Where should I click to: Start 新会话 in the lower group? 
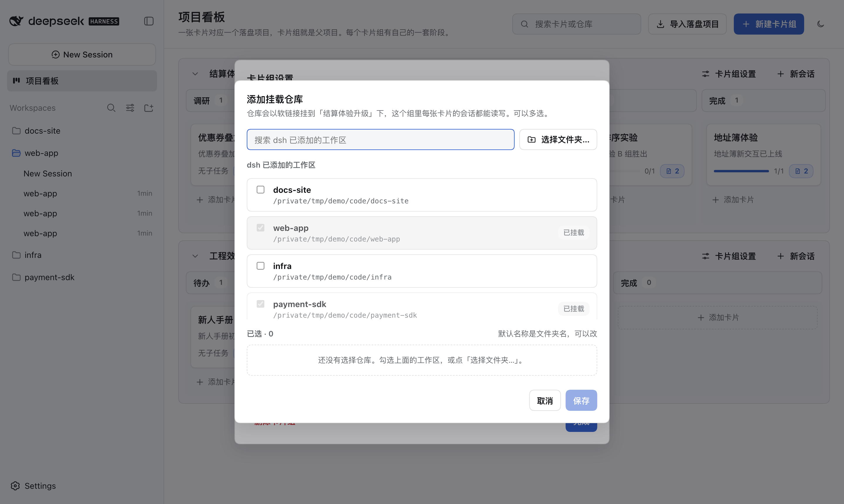click(x=796, y=256)
